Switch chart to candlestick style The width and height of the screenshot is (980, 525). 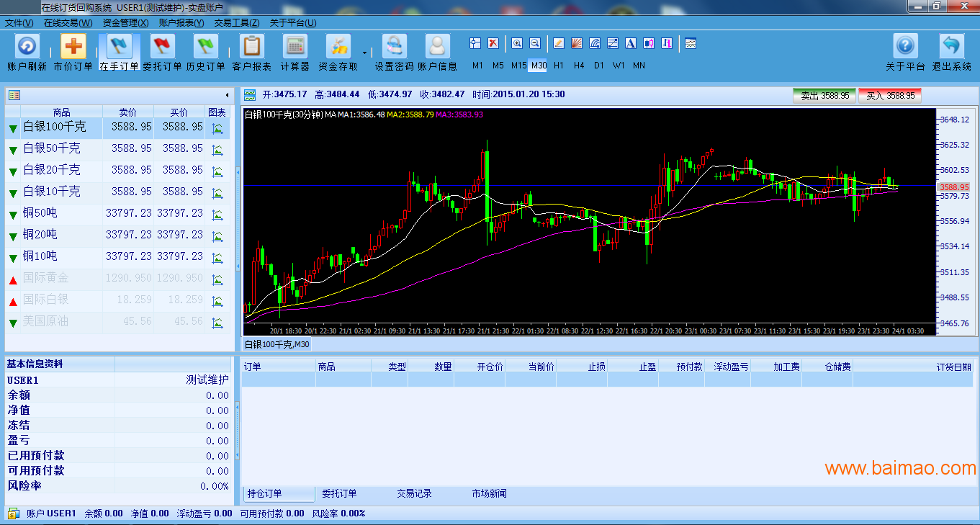(649, 43)
